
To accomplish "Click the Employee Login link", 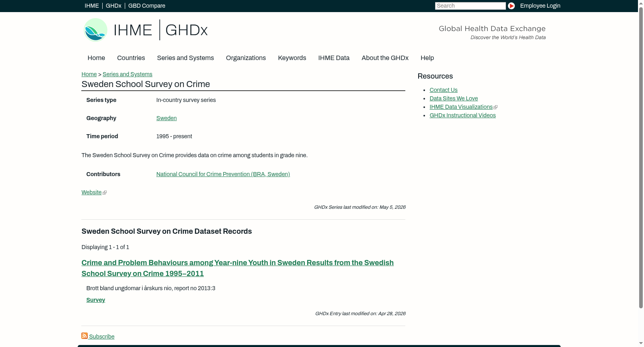I will [540, 6].
